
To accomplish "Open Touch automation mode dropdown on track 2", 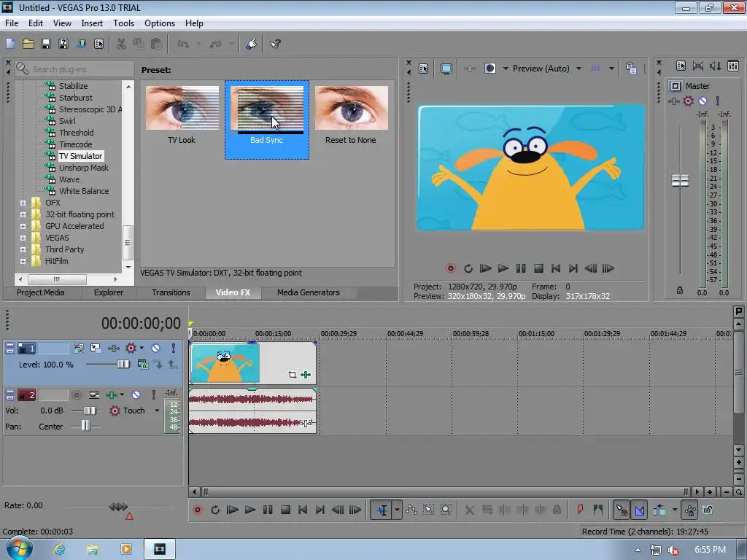I will (x=157, y=411).
